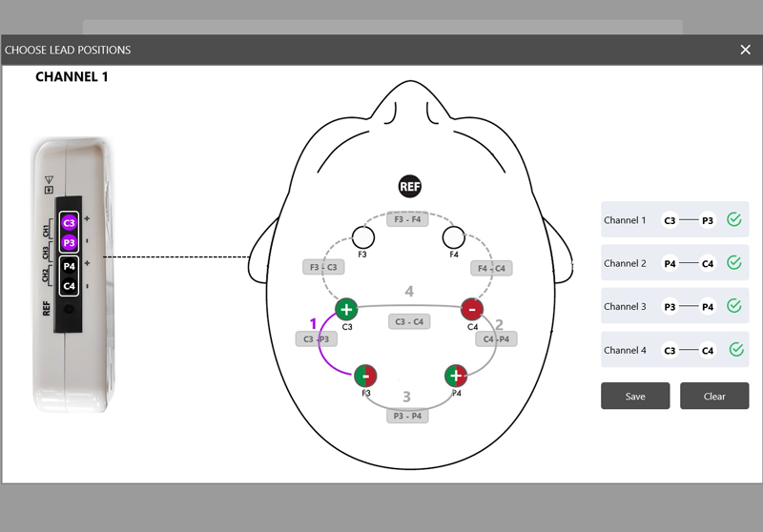The width and height of the screenshot is (763, 532).
Task: Click the Channel 2 green checkmark
Action: click(733, 263)
